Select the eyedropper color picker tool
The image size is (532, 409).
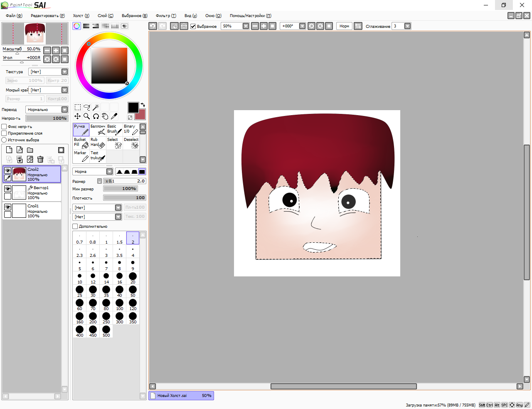click(x=114, y=116)
